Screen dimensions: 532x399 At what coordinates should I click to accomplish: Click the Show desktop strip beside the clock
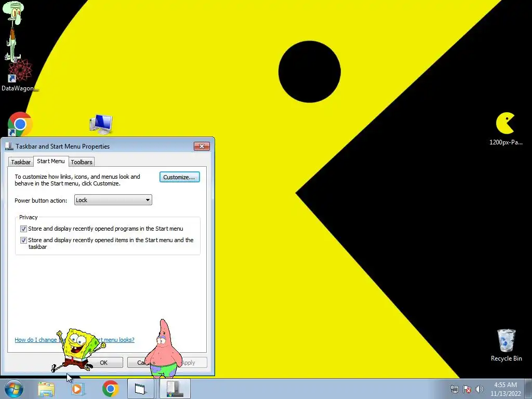[x=528, y=389]
